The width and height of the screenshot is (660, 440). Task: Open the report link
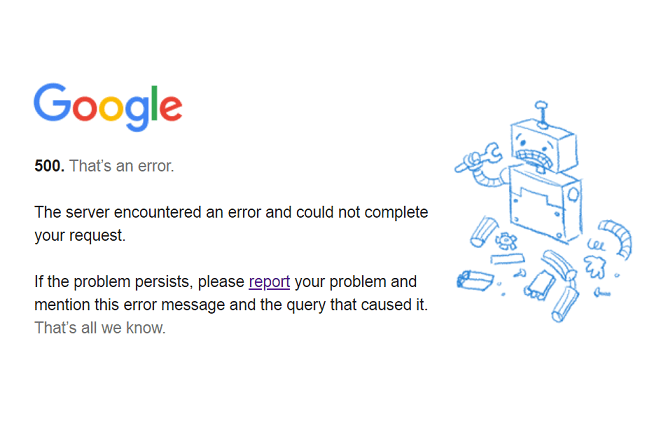click(x=269, y=281)
